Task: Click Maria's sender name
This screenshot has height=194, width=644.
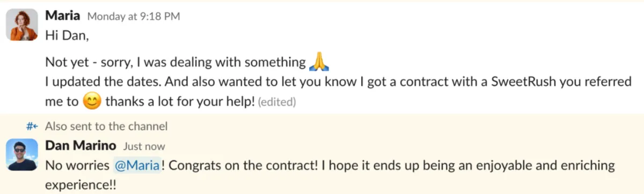Action: tap(63, 16)
